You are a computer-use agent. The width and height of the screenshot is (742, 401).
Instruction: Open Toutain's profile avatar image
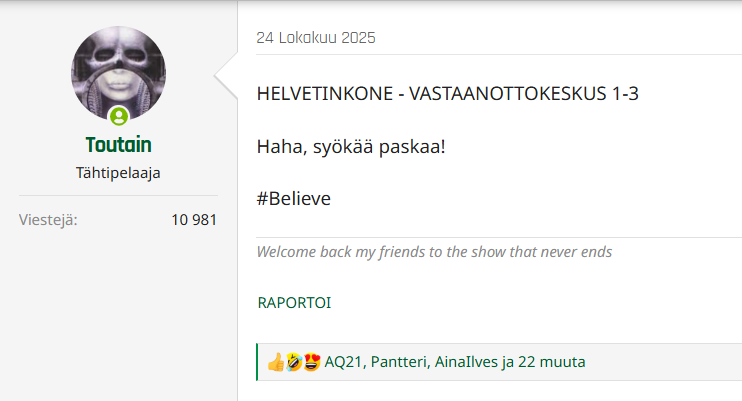click(x=118, y=74)
